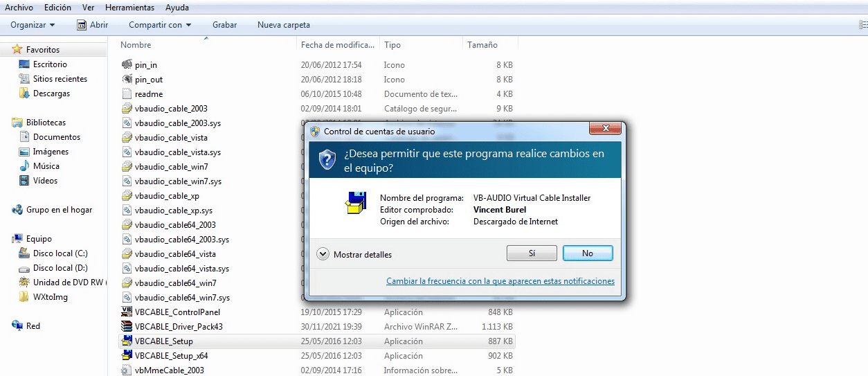Open Escritorio in Favoritos sidebar
The image size is (868, 376).
click(50, 64)
